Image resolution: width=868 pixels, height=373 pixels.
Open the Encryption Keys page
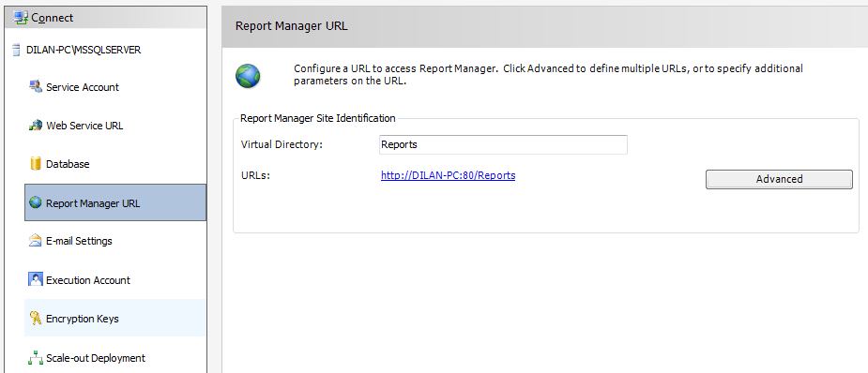(x=83, y=319)
